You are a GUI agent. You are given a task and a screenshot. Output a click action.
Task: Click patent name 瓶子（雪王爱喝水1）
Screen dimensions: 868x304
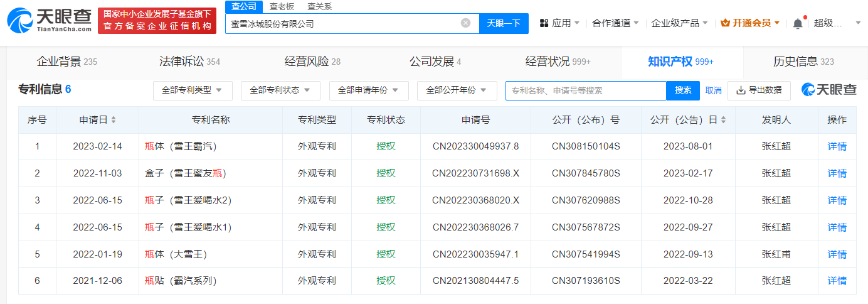click(188, 227)
